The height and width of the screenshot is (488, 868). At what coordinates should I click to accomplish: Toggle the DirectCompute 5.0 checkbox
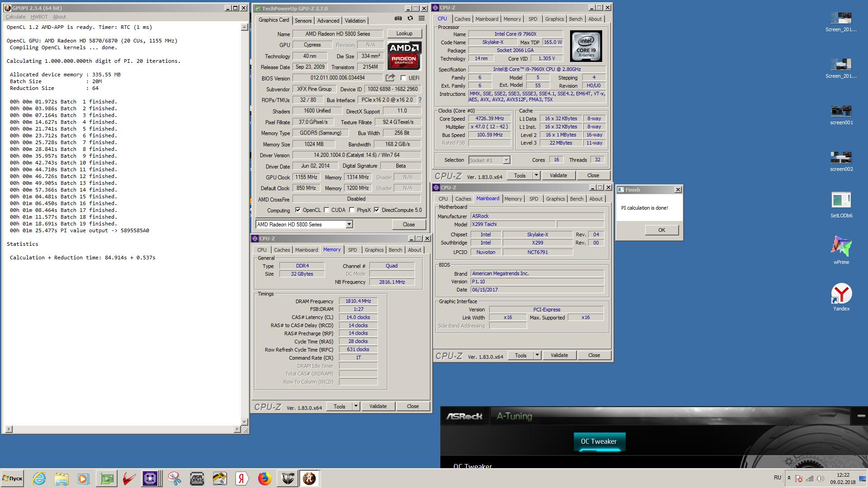coord(377,210)
